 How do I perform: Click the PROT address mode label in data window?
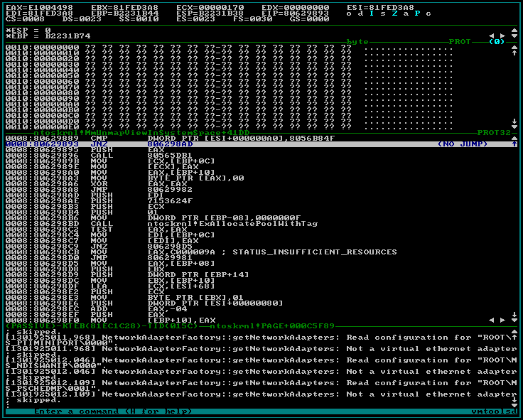click(x=460, y=42)
